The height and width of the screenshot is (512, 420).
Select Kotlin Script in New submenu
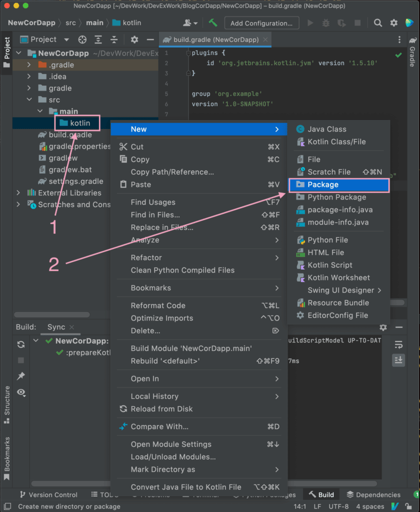point(338,265)
